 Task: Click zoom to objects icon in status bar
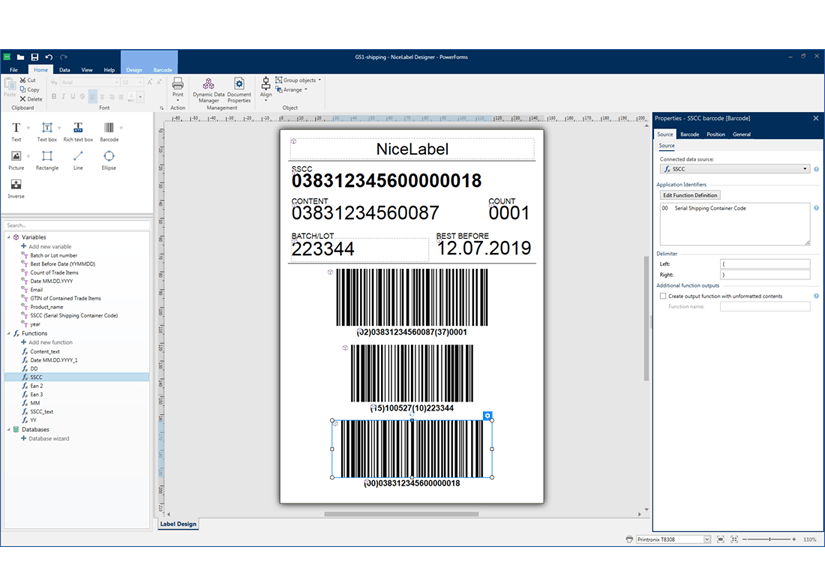734,539
